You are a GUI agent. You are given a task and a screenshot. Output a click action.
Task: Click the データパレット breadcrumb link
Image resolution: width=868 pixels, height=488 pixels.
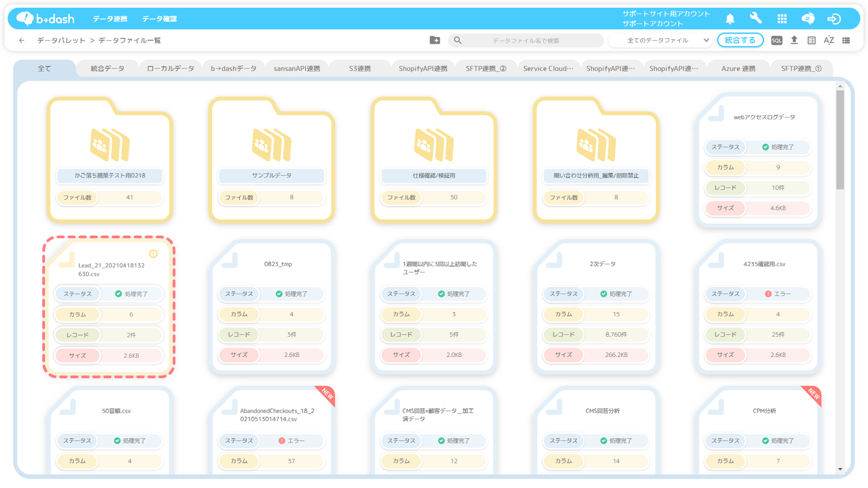click(61, 40)
